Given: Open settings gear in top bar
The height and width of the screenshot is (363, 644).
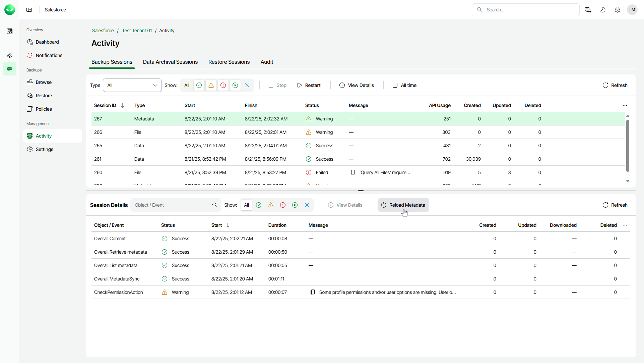Looking at the screenshot, I should pos(617,10).
